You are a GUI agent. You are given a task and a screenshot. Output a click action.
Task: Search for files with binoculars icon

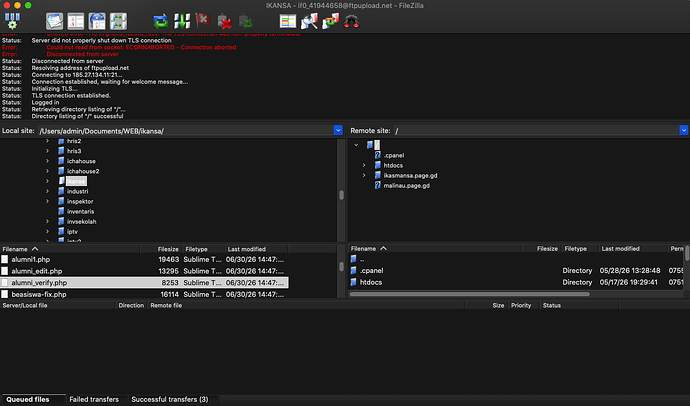tap(352, 21)
